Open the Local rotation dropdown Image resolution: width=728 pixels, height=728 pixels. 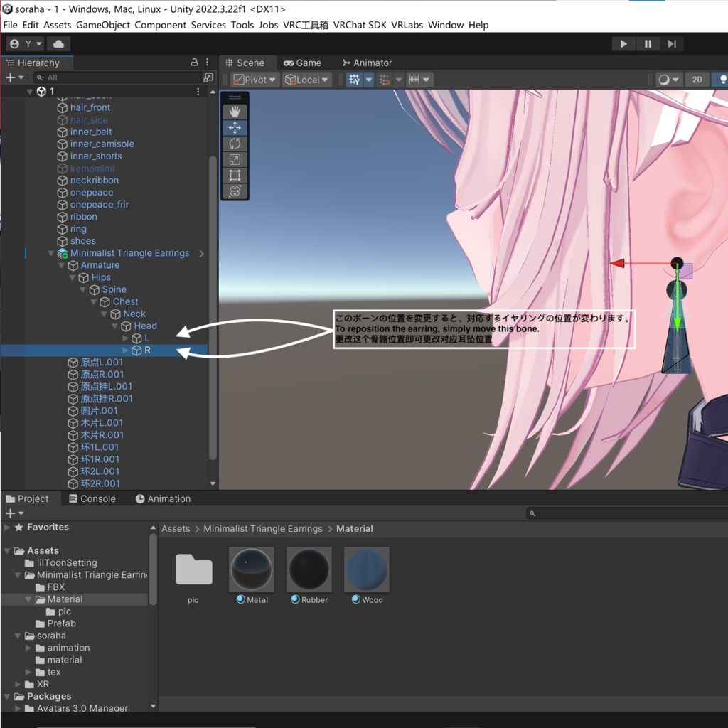306,80
